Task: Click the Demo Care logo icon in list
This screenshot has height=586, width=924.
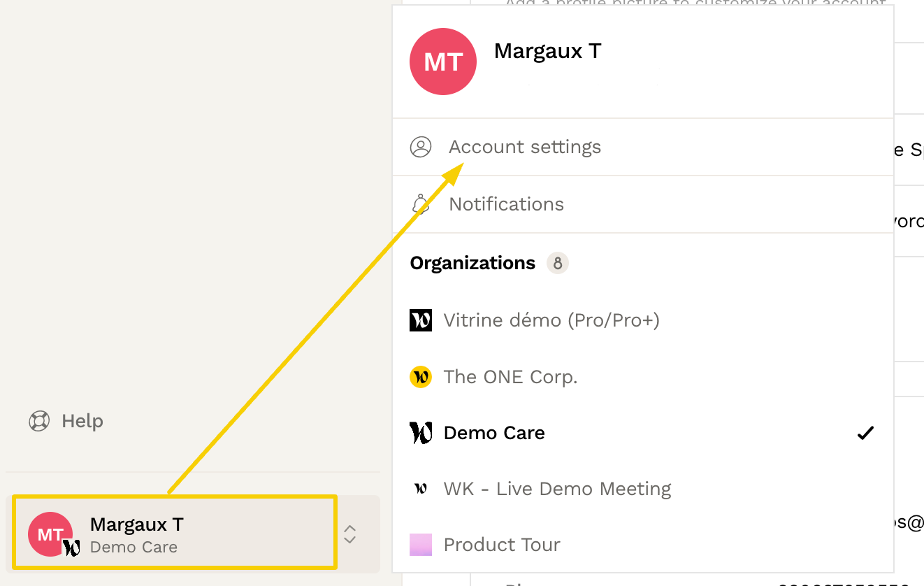Action: click(421, 433)
